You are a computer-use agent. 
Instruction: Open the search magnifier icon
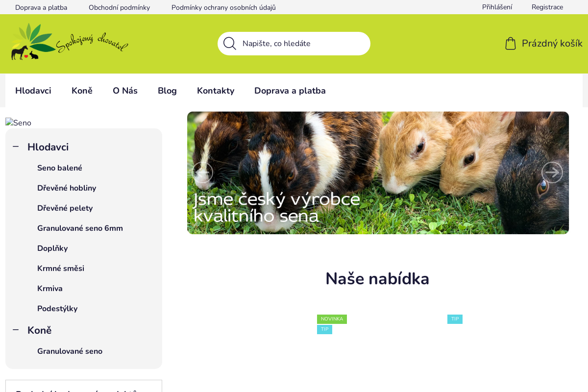(x=229, y=43)
